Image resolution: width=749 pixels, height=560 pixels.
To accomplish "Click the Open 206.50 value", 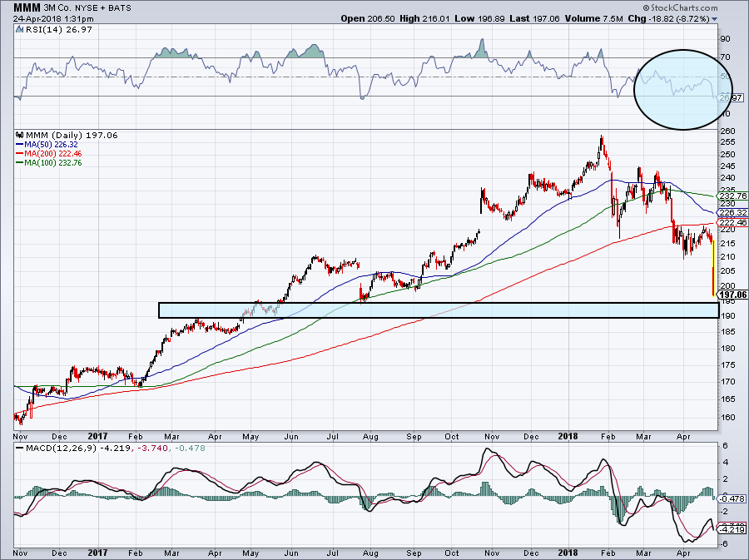I will click(x=368, y=18).
